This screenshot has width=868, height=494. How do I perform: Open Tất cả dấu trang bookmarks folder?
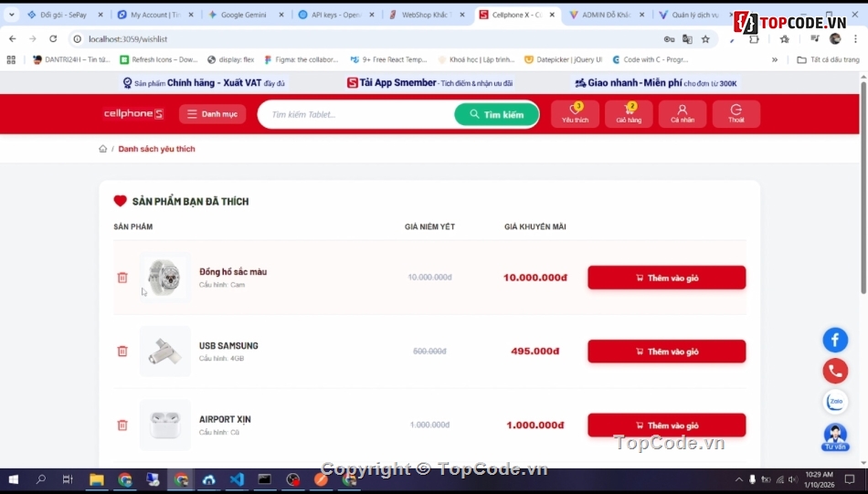pos(829,59)
